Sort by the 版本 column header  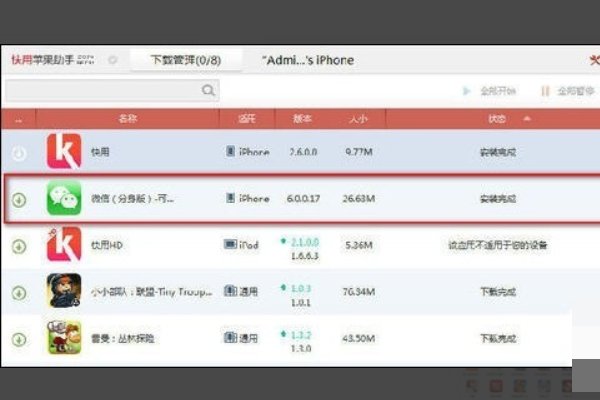click(302, 119)
